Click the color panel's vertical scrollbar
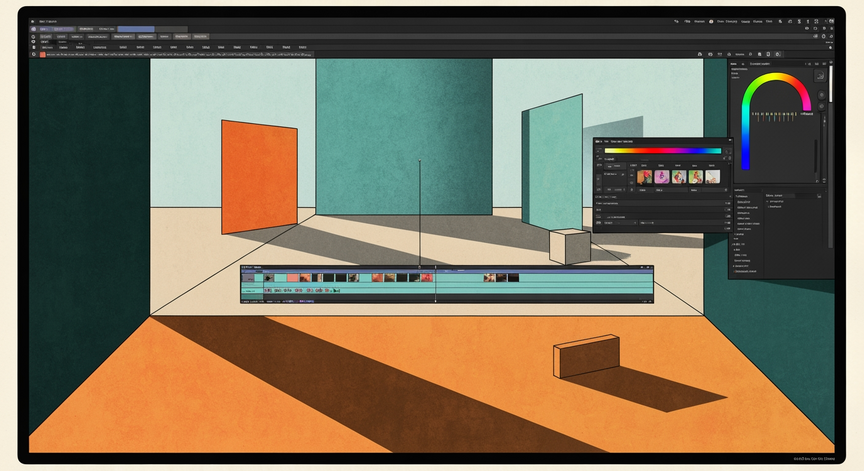The width and height of the screenshot is (864, 471). pos(830,83)
